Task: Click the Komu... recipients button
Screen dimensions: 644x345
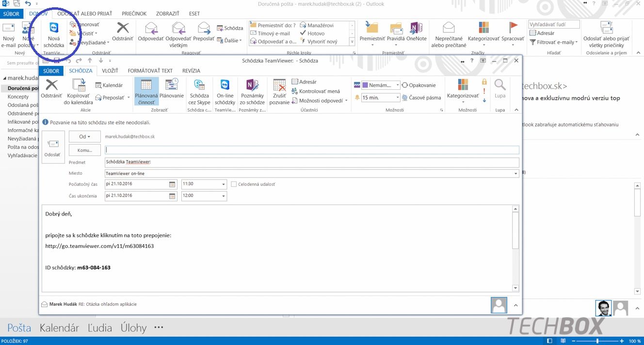Action: (x=85, y=150)
